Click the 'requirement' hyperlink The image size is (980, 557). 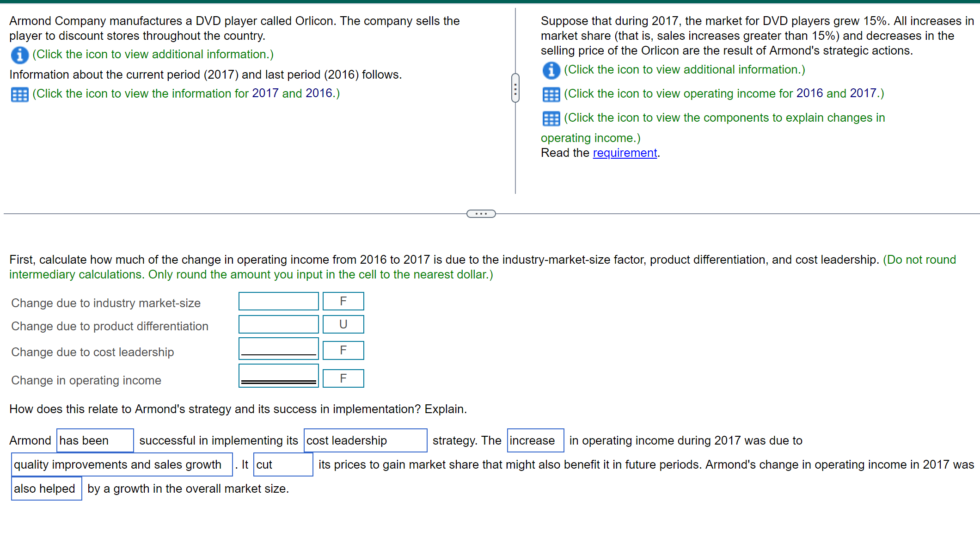(x=625, y=153)
